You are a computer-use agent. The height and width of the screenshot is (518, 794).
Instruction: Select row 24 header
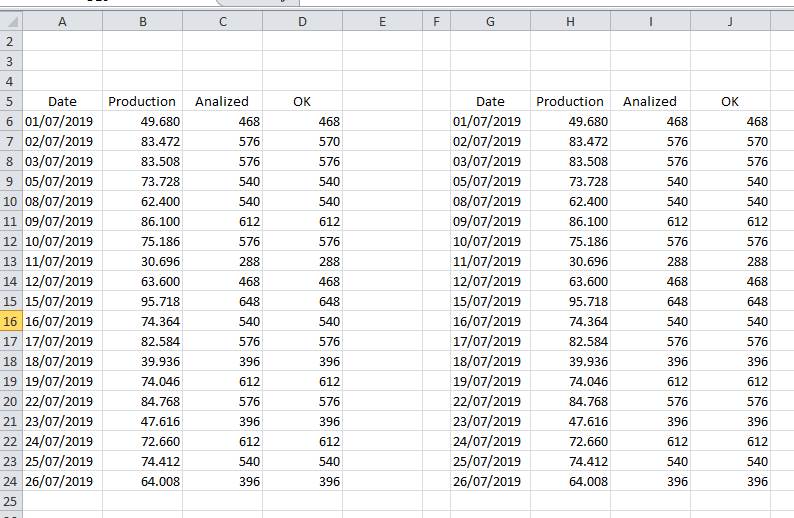[11, 481]
